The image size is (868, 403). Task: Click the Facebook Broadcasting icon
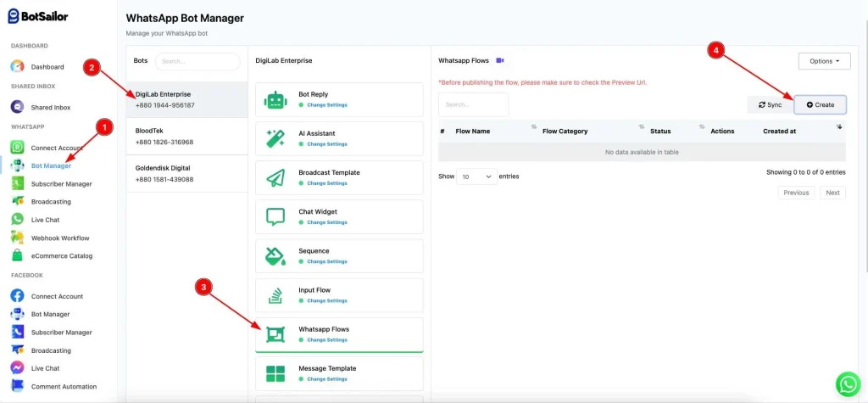tap(17, 350)
